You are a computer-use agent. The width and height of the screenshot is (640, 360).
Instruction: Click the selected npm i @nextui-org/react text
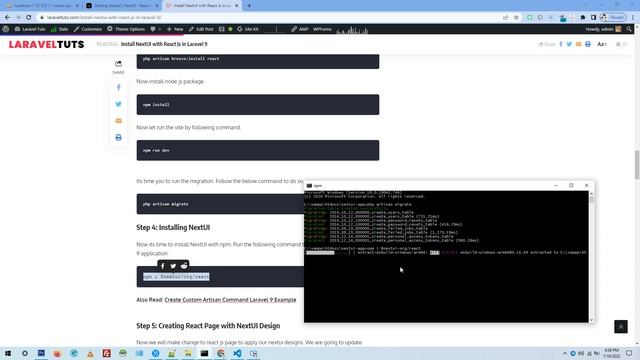(176, 276)
